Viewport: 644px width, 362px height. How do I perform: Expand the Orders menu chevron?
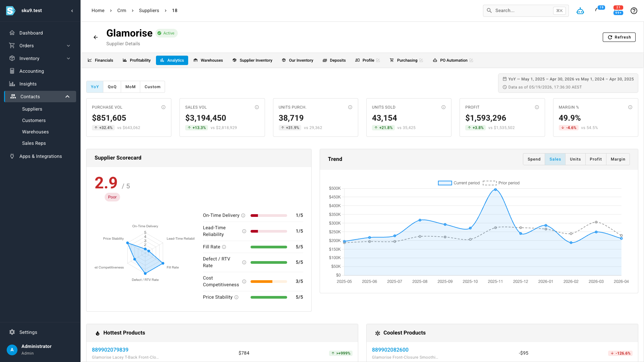68,46
